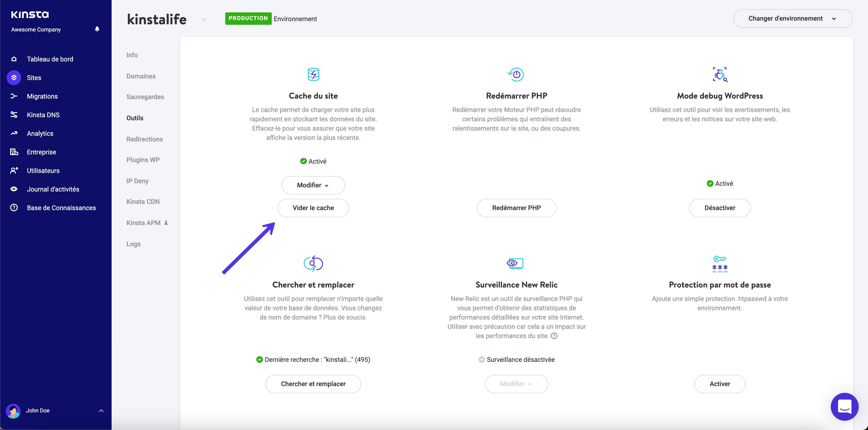Click Activé status under Mode debug
Screen dimensions: 868x430
point(724,183)
